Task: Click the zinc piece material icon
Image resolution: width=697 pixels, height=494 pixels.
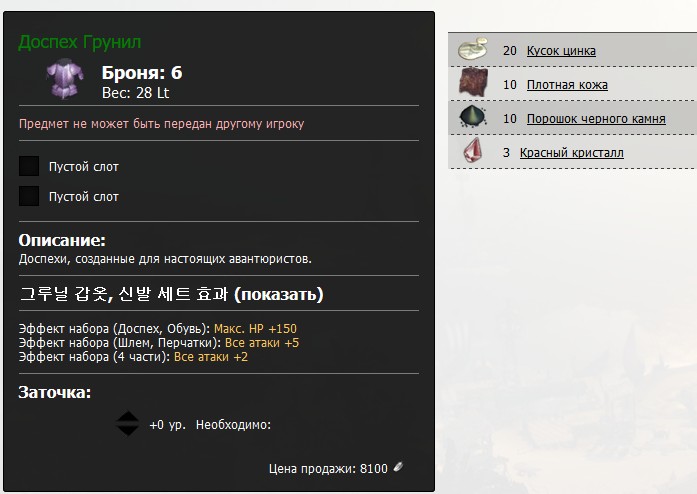Action: point(473,49)
